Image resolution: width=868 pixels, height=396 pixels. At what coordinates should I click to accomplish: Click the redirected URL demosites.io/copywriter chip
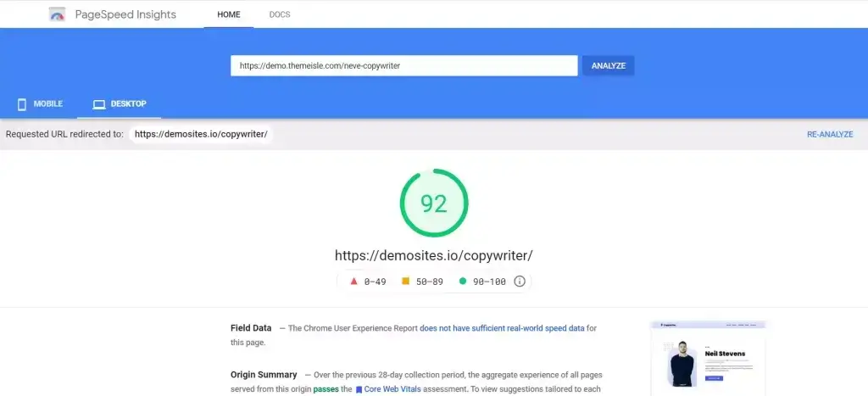pos(201,135)
